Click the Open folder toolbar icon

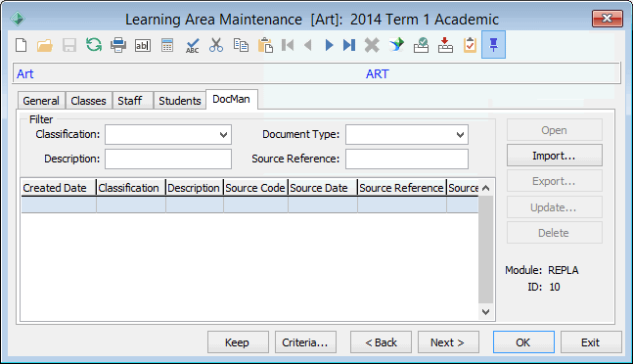point(45,45)
